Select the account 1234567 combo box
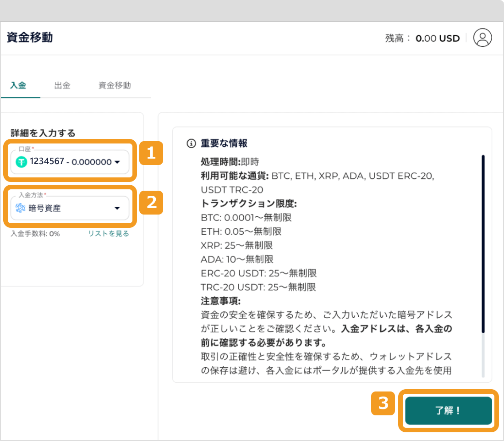 click(x=69, y=162)
